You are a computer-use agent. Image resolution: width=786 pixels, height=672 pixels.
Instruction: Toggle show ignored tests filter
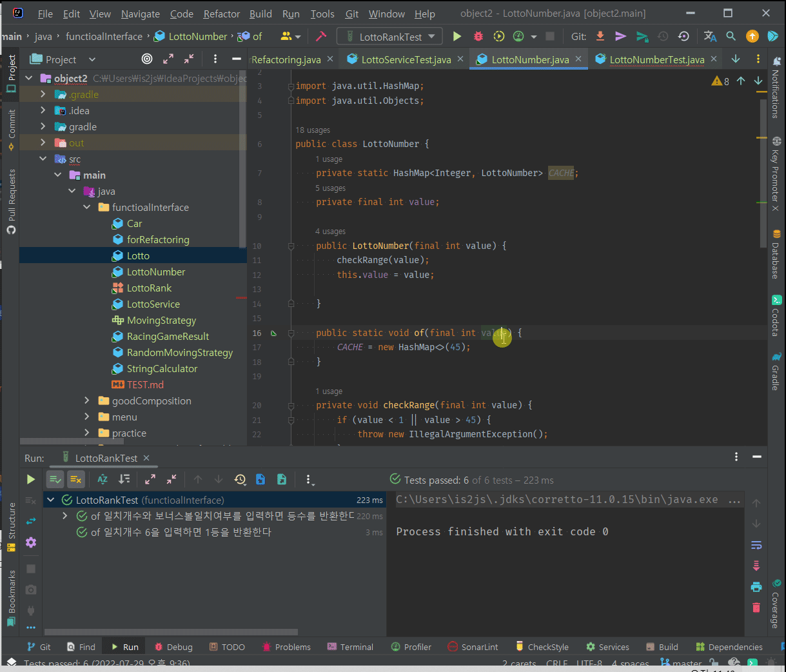[76, 479]
